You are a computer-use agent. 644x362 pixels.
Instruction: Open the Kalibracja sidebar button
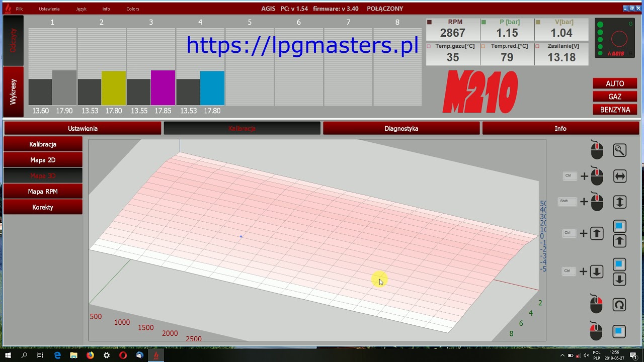(x=43, y=144)
